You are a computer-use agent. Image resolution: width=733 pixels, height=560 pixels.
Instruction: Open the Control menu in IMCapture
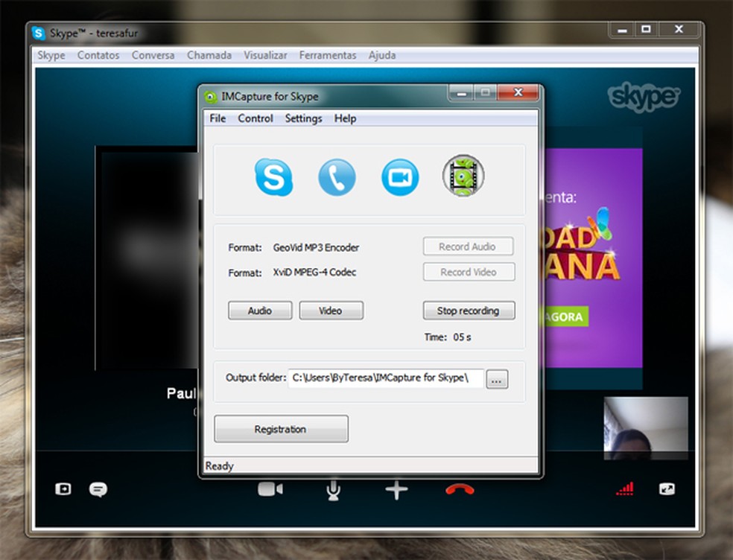tap(256, 118)
